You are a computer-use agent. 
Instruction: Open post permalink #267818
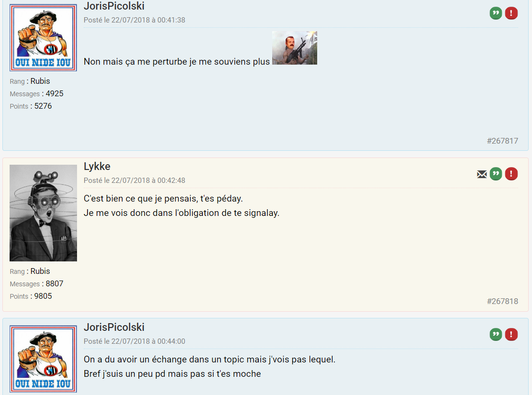tap(502, 301)
